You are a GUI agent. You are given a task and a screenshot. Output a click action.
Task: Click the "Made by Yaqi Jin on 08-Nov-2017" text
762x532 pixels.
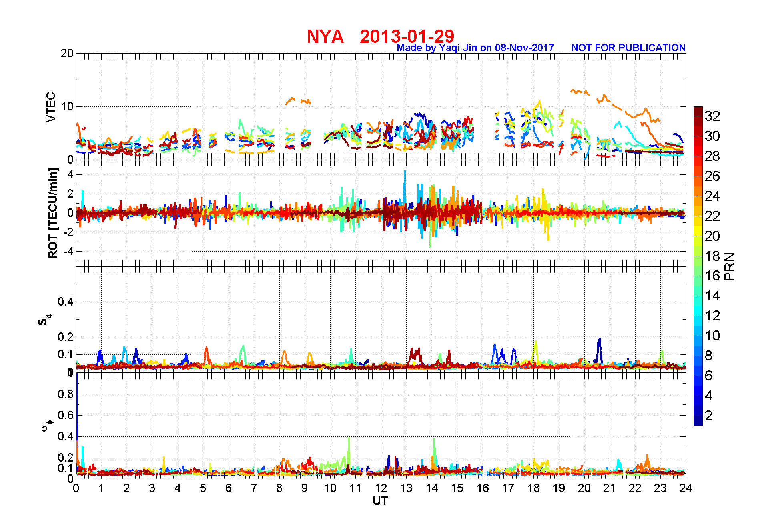[475, 48]
